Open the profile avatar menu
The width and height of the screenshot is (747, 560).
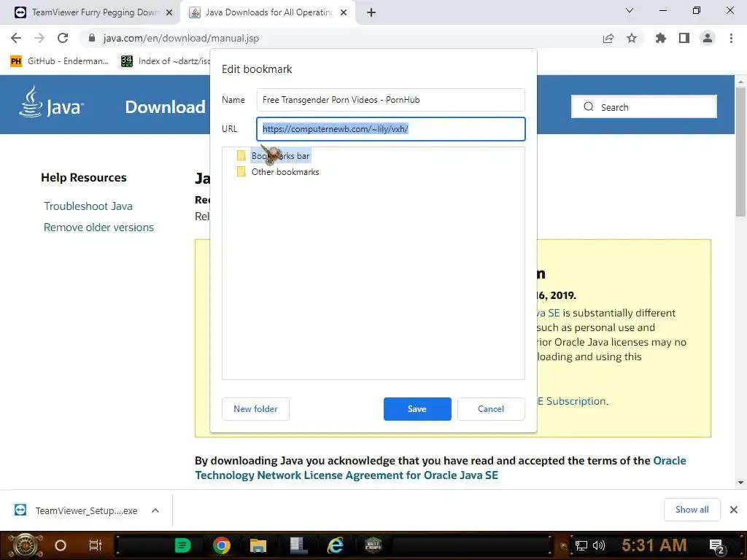pyautogui.click(x=708, y=38)
